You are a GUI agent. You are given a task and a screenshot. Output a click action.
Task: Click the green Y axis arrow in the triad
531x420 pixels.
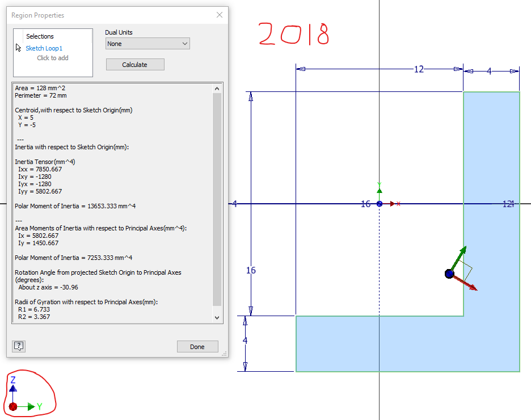(29, 406)
